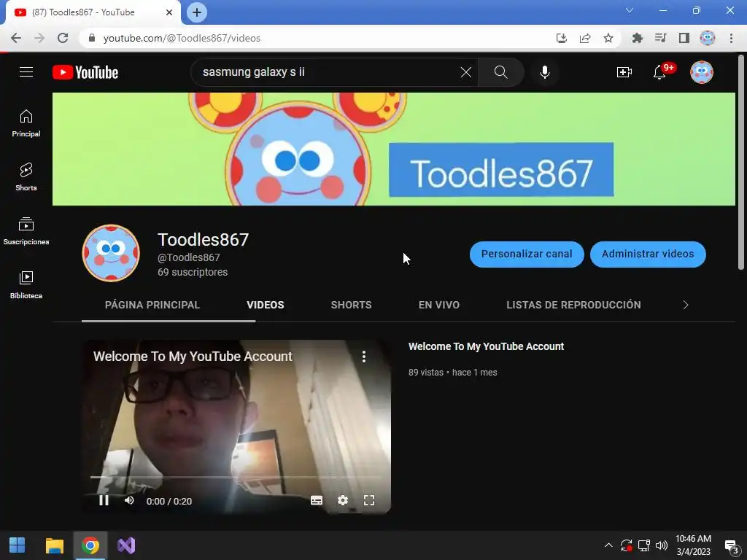The height and width of the screenshot is (560, 747).
Task: Open Visual Studio from taskbar
Action: point(126,545)
